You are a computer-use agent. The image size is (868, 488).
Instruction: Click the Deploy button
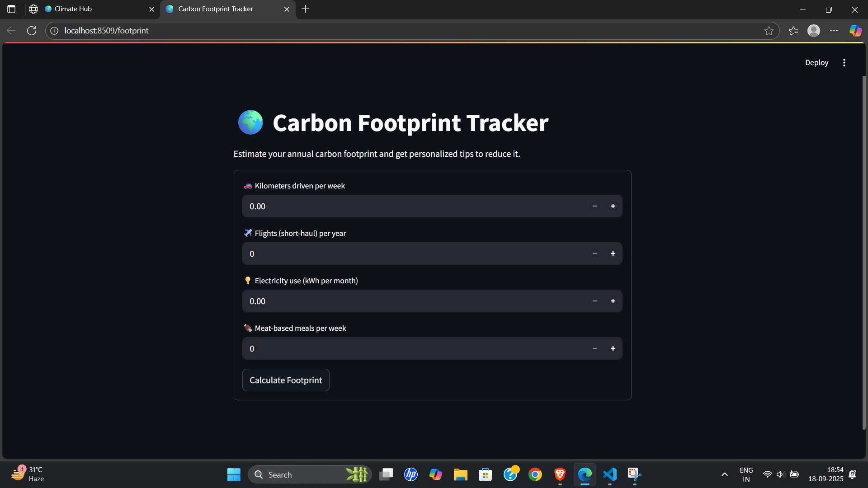(x=816, y=62)
